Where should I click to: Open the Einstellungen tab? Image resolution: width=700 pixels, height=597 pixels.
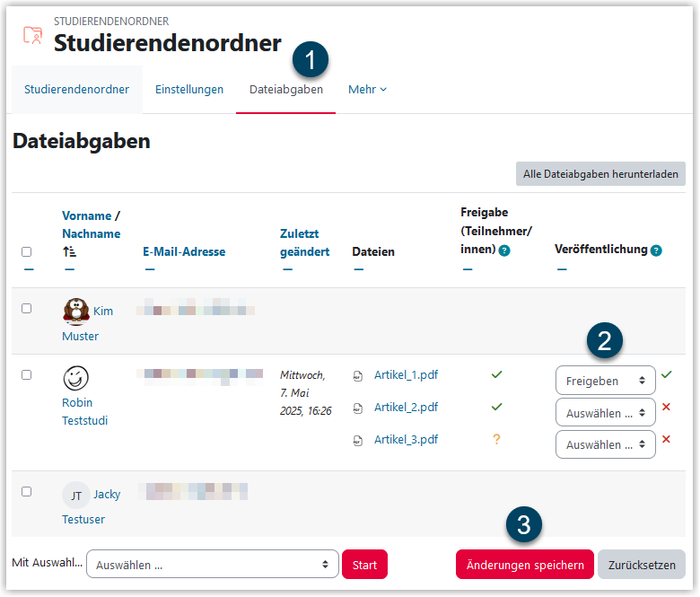point(189,90)
